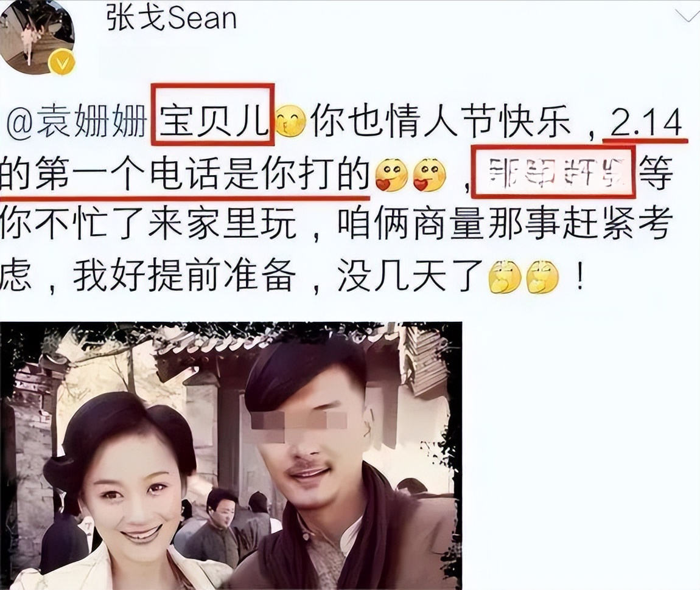Viewport: 700px width, 590px height.
Task: Open the profile avatar of 张戈Sean
Action: coord(38,35)
